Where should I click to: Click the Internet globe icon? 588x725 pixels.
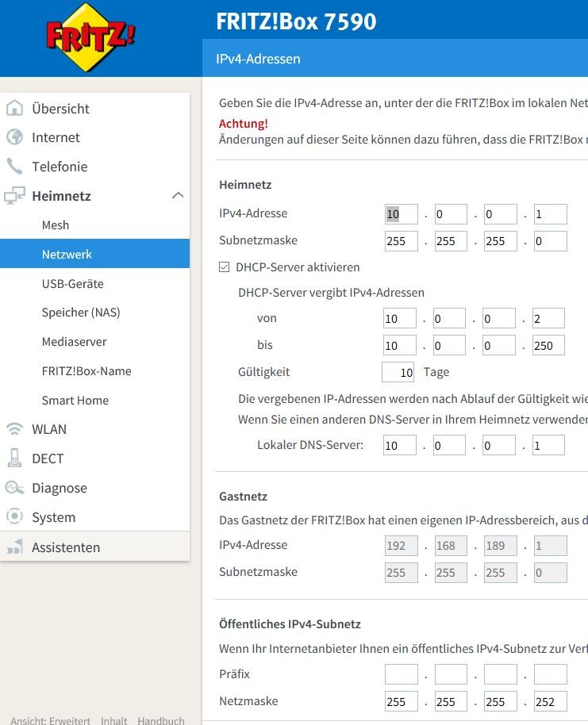[x=14, y=137]
